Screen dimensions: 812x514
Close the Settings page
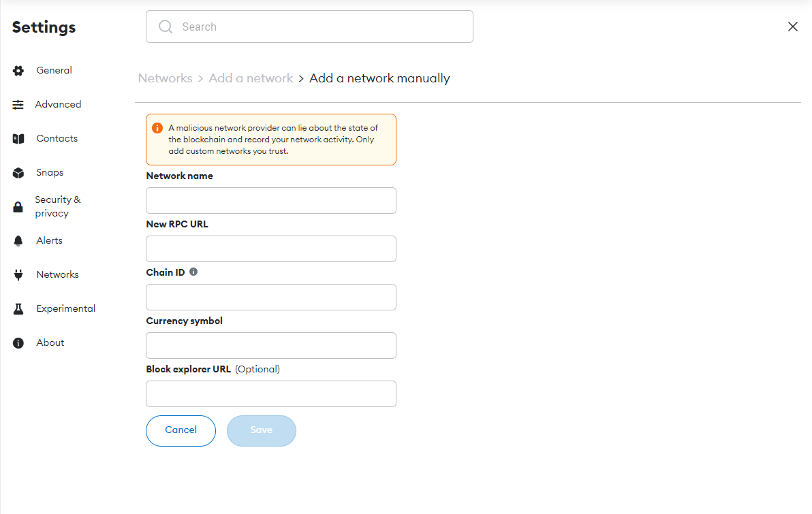coord(793,27)
